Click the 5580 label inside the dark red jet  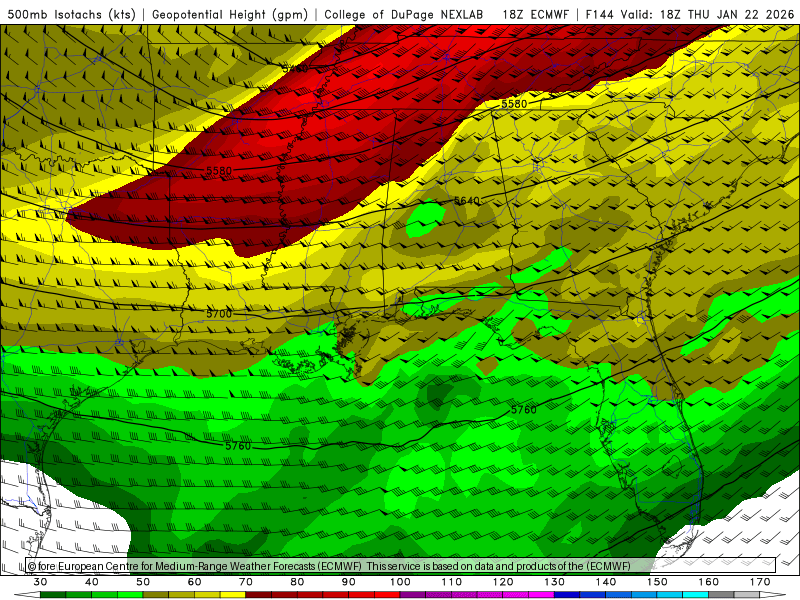(219, 171)
